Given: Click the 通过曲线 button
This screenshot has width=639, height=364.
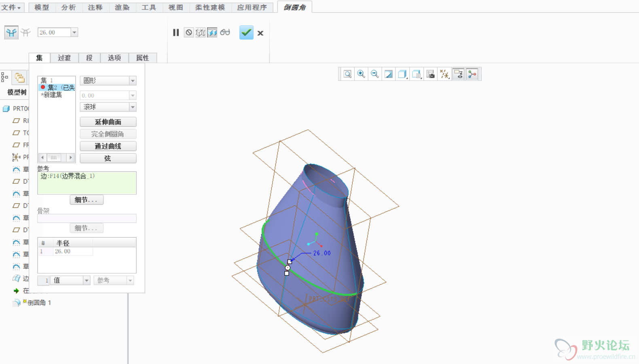Looking at the screenshot, I should pyautogui.click(x=108, y=146).
